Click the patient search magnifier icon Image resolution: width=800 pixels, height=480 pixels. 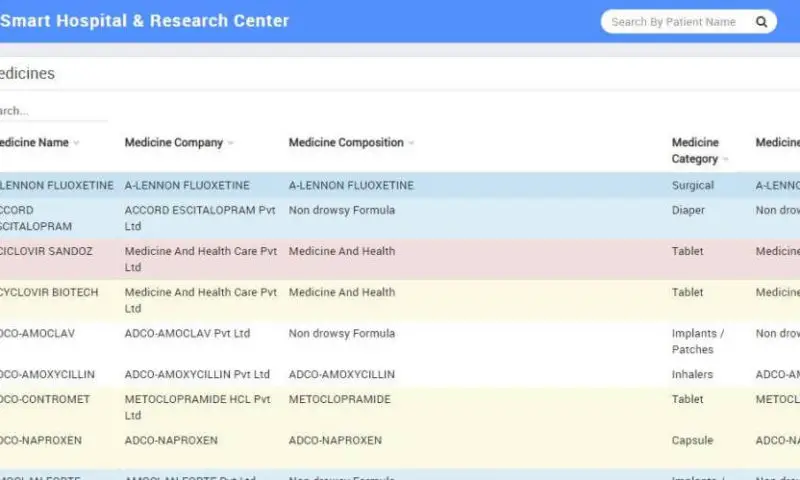pyautogui.click(x=761, y=22)
